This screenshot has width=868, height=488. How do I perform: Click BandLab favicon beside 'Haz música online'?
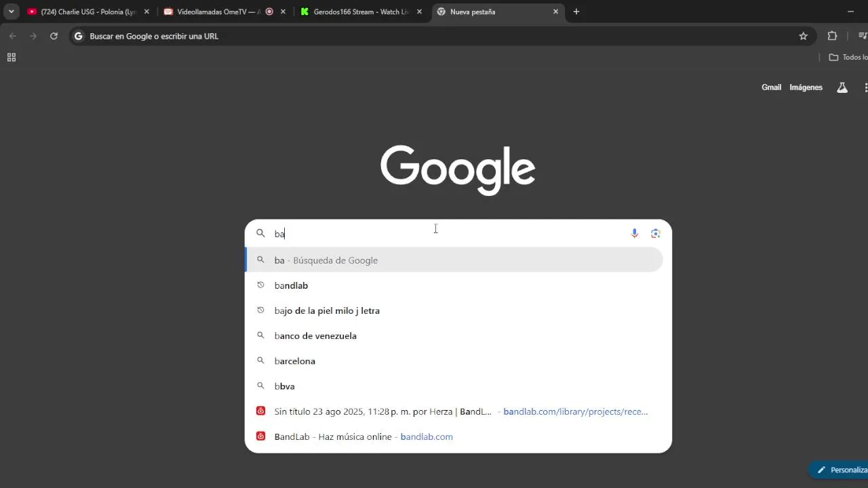pos(260,436)
